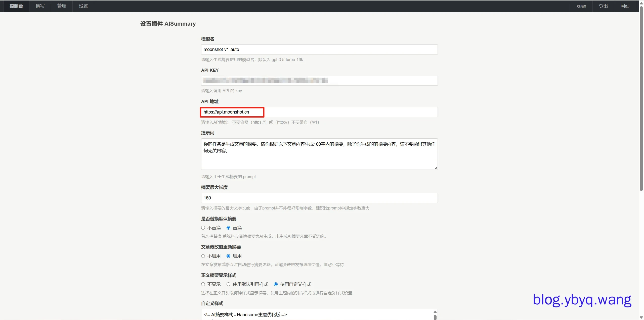644x320 pixels.
Task: Open the 设置 menu
Action: click(83, 6)
